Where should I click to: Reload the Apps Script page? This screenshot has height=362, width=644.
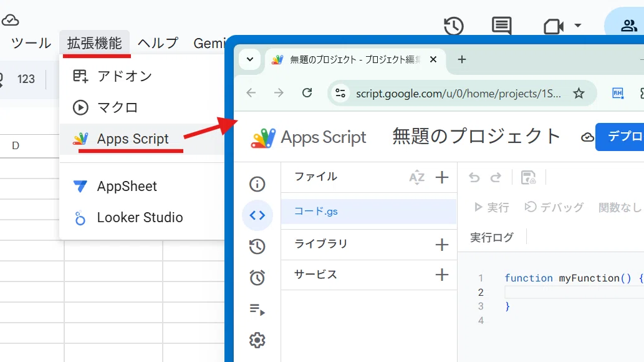(307, 93)
